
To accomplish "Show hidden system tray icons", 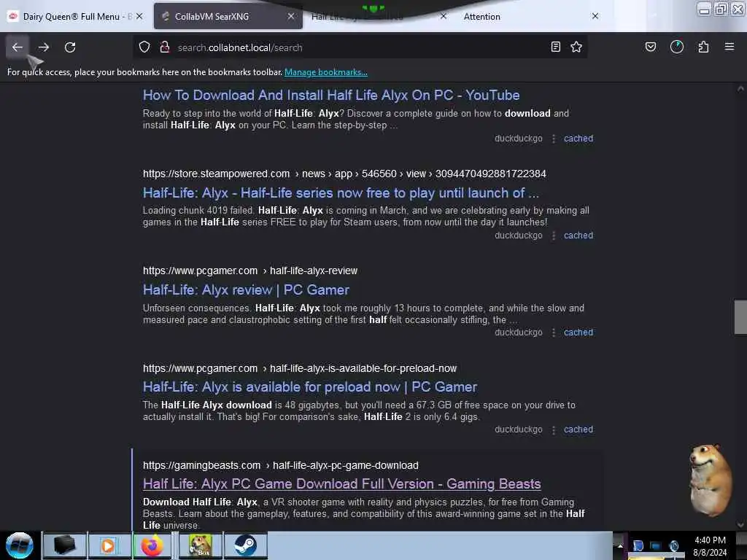I will click(x=620, y=545).
